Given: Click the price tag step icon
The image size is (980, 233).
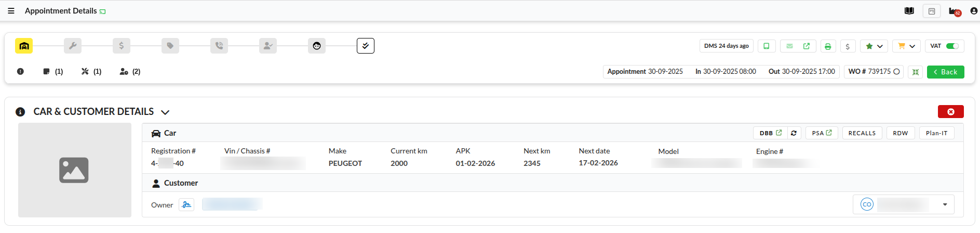Looking at the screenshot, I should tap(170, 46).
